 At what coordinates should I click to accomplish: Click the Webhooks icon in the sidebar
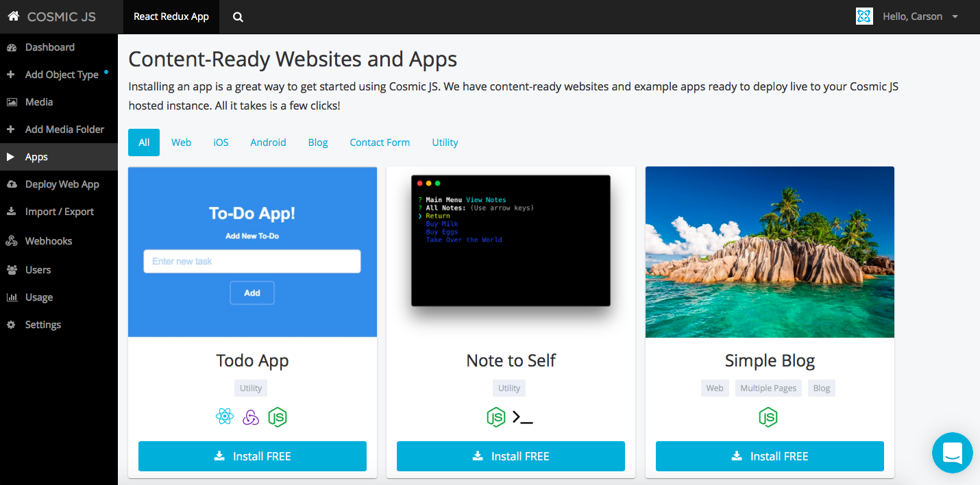12,241
